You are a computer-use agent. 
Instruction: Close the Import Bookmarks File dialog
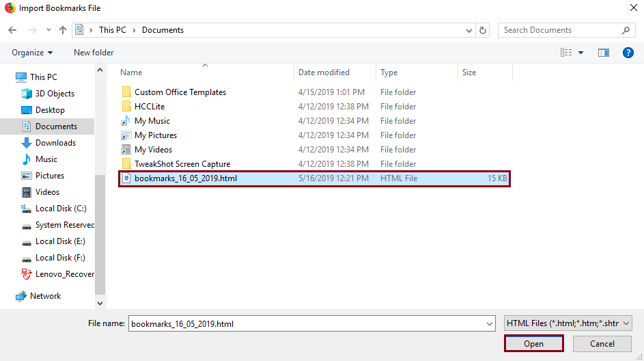tap(634, 8)
